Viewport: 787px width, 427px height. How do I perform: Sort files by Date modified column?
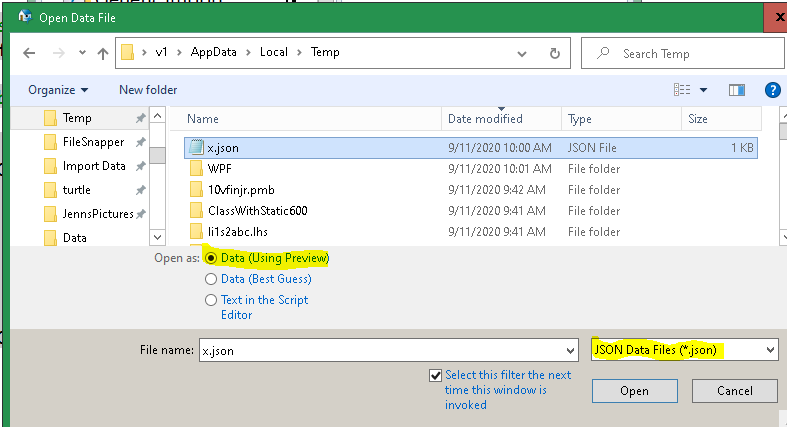tap(485, 119)
